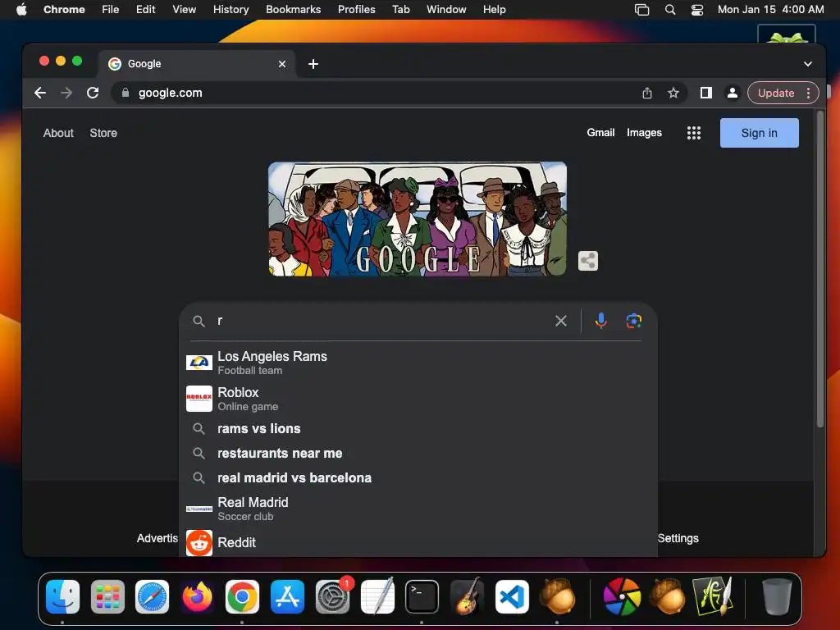The image size is (840, 630).
Task: Open Launchpad from the Dock
Action: point(107,596)
